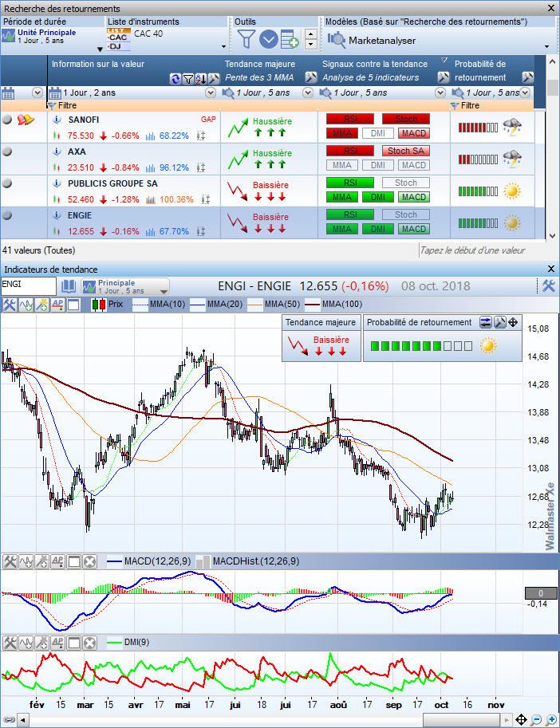Toggle the MMA(10) legend line

click(x=159, y=305)
